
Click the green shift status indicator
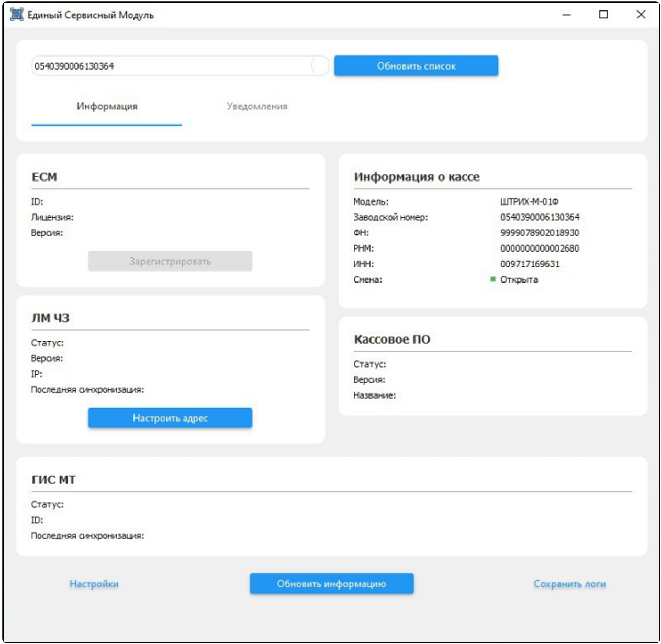[x=492, y=279]
